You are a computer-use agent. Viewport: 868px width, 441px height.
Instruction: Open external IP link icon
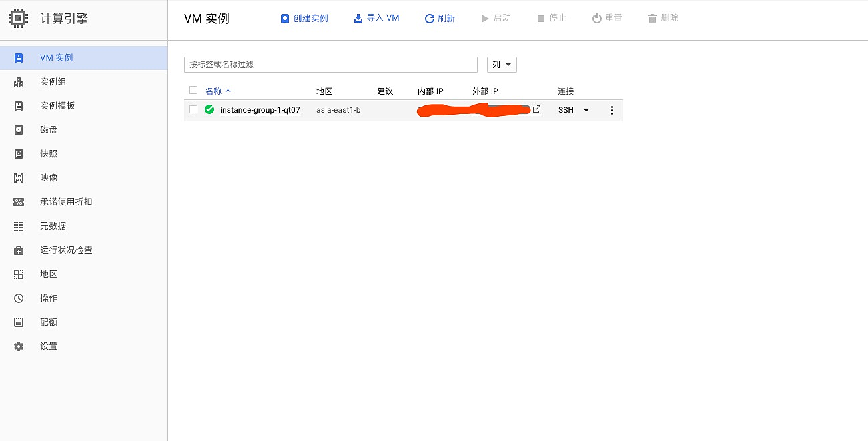click(536, 109)
